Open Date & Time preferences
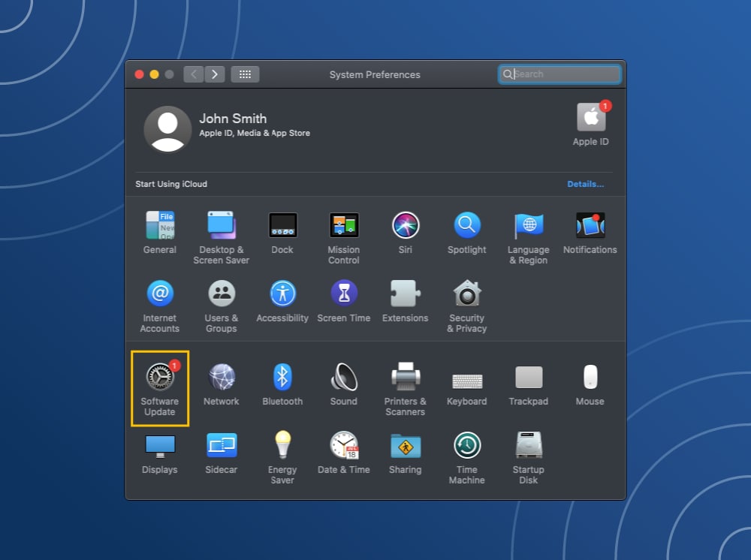The width and height of the screenshot is (751, 560). [x=344, y=453]
